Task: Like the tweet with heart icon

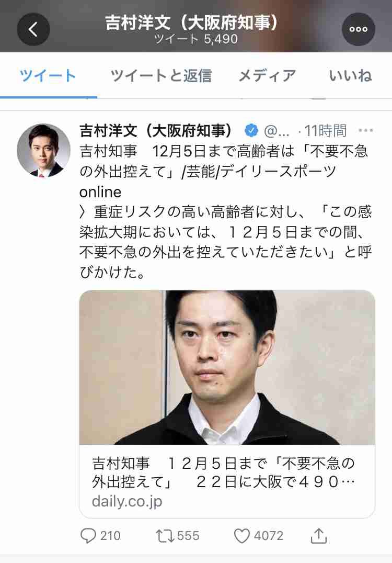Action: (241, 536)
